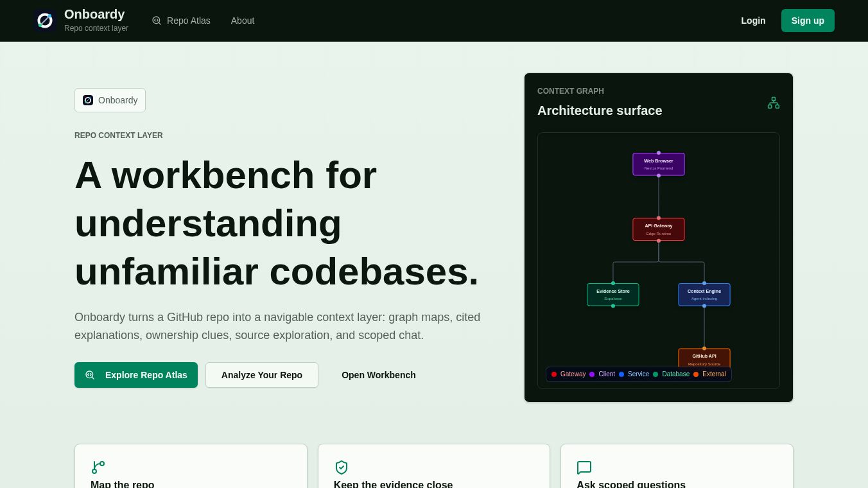Open the About page in navbar
This screenshot has height=488, width=868.
click(x=243, y=21)
